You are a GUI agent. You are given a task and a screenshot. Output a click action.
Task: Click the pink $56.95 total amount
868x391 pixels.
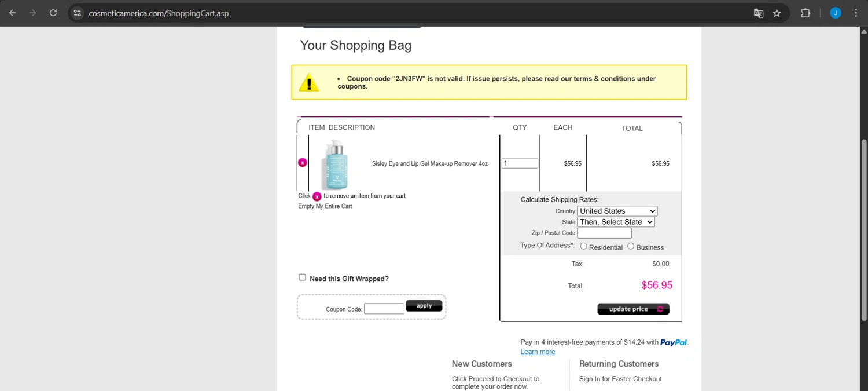tap(657, 285)
